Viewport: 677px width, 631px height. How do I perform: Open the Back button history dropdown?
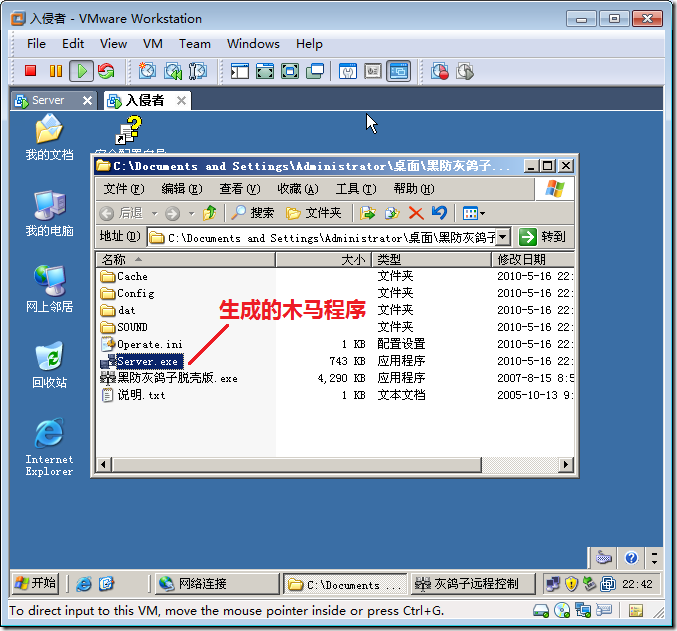(x=155, y=213)
